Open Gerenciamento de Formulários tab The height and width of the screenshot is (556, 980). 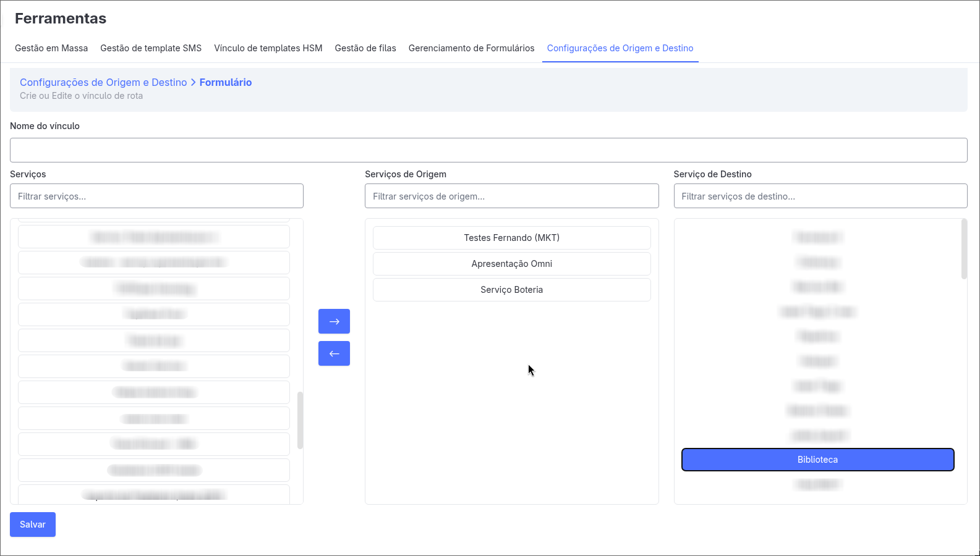click(x=472, y=48)
